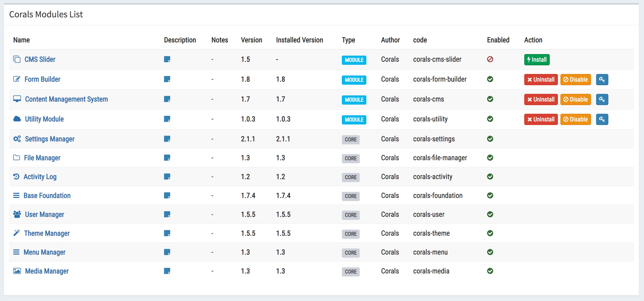Open the Utility Module link
Screen dimensions: 644x301
(x=44, y=119)
